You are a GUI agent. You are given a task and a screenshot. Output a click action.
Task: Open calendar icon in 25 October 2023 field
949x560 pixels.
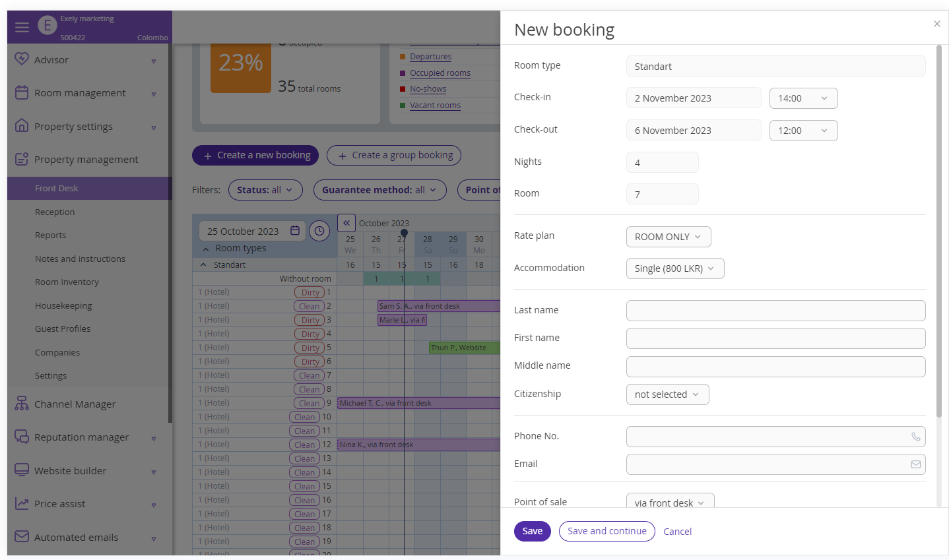pyautogui.click(x=295, y=231)
